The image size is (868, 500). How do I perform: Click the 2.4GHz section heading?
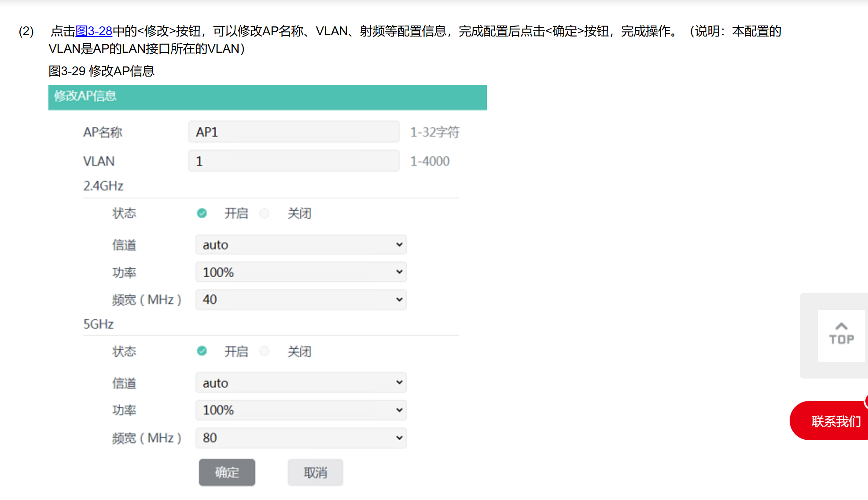(x=103, y=186)
